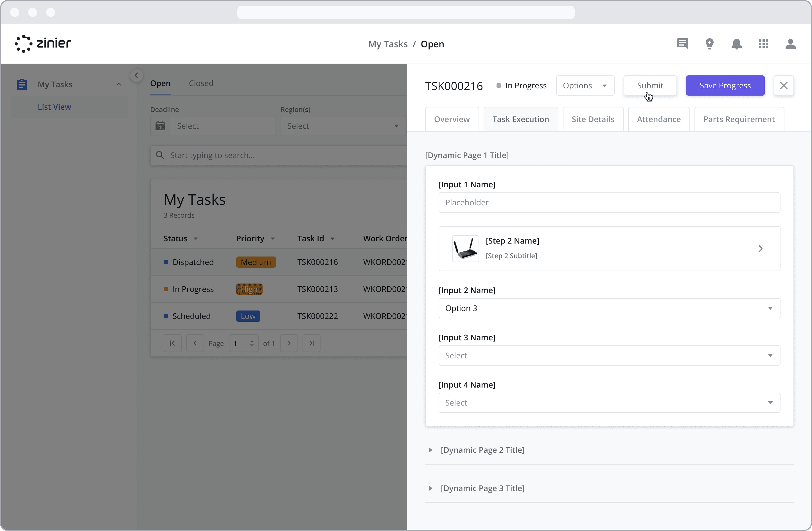Open the Region(s) Select dropdown
Screen dimensions: 812x531
pyautogui.click(x=343, y=126)
